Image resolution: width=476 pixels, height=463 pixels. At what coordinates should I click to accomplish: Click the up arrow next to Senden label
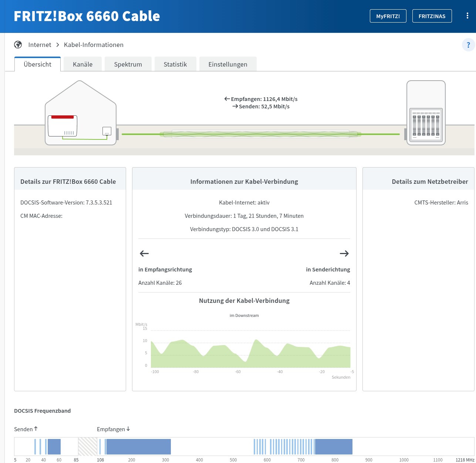coord(36,429)
